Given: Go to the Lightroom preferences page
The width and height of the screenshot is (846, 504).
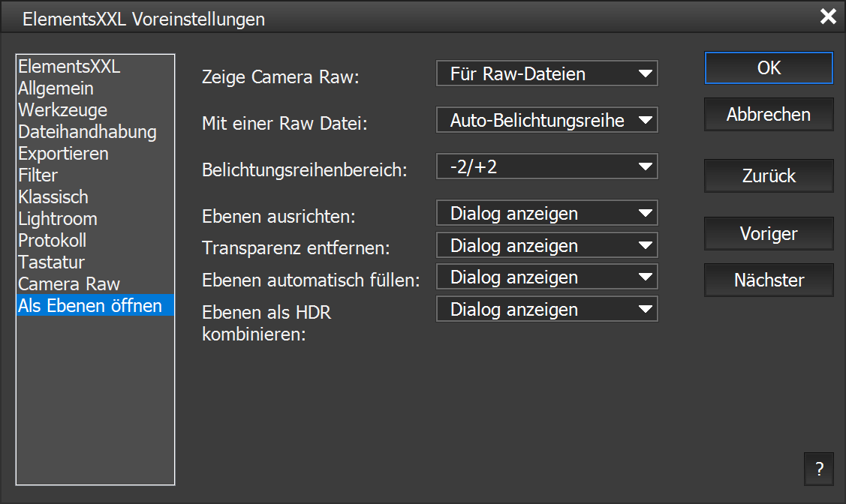Looking at the screenshot, I should click(x=58, y=219).
